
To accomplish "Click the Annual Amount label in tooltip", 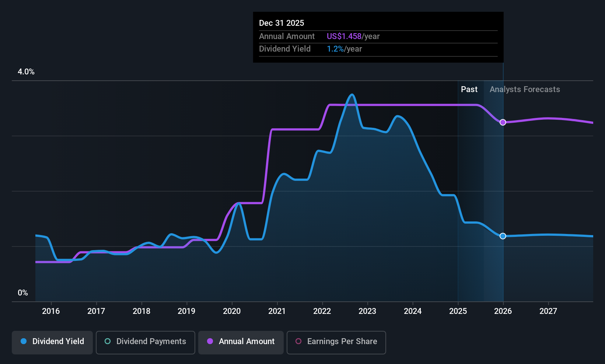I will pyautogui.click(x=287, y=36).
